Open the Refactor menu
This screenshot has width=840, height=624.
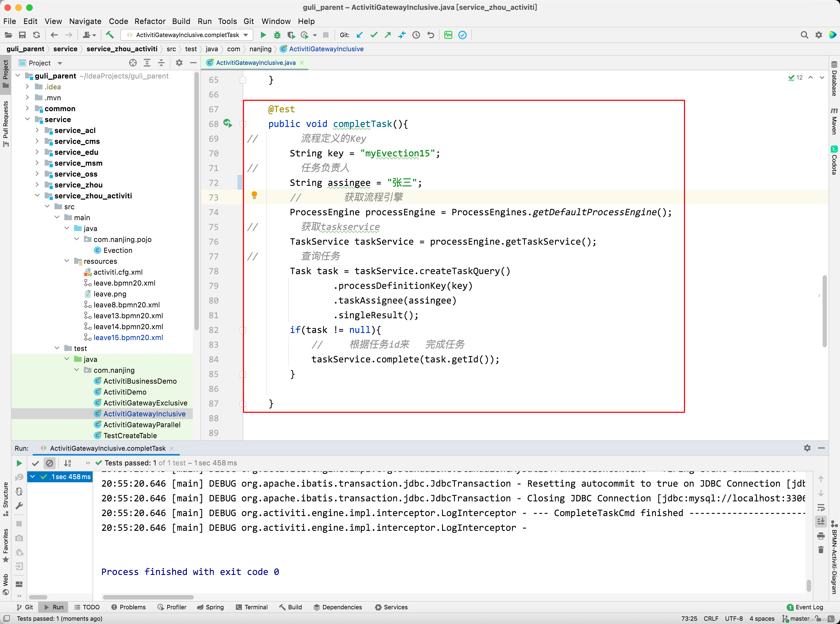point(150,21)
